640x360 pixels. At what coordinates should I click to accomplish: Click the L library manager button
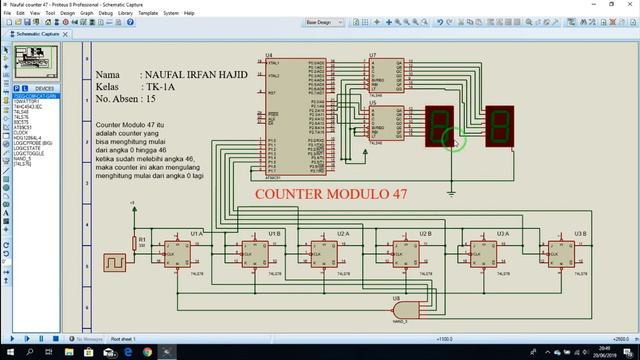(24, 89)
